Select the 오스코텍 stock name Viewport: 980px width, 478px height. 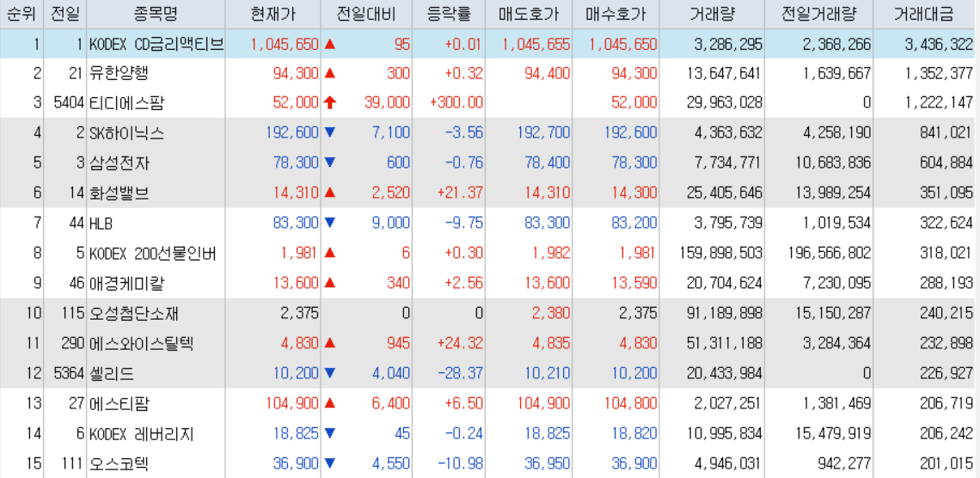point(119,463)
